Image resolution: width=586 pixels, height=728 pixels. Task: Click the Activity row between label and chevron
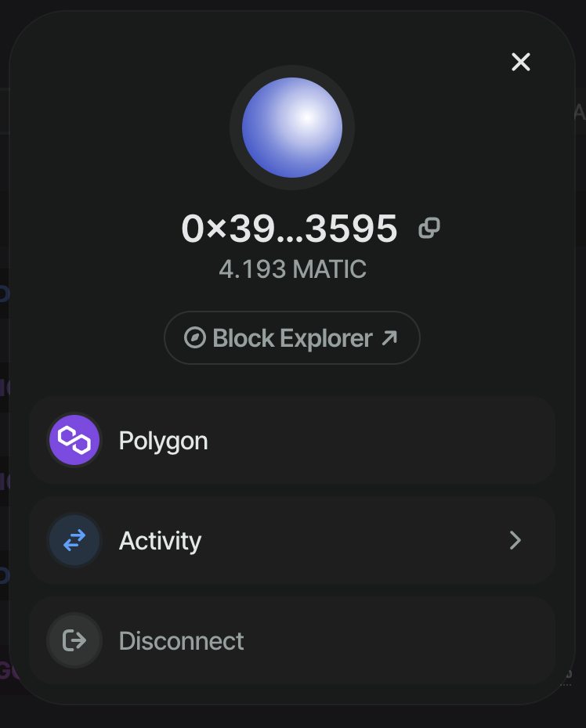(x=353, y=540)
